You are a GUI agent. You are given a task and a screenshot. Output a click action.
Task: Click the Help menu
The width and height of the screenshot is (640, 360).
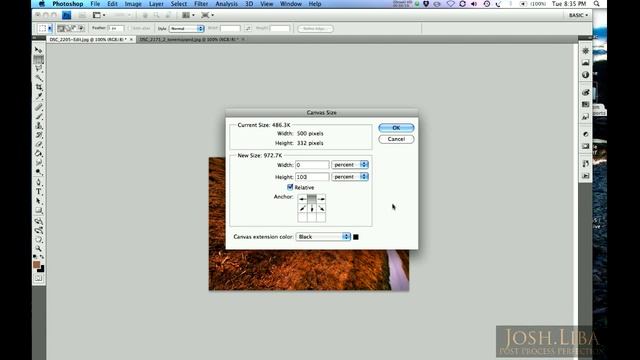[x=315, y=4]
